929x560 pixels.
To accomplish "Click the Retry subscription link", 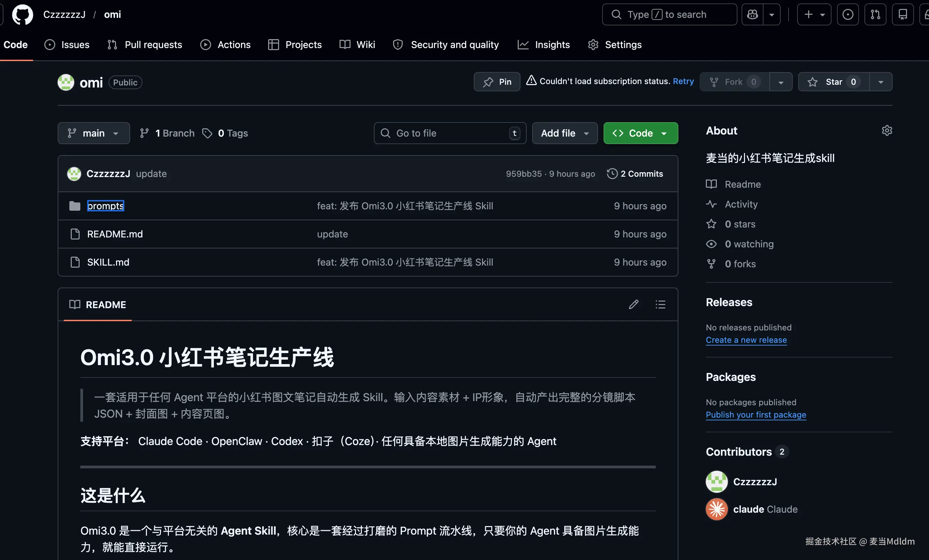I will (683, 81).
